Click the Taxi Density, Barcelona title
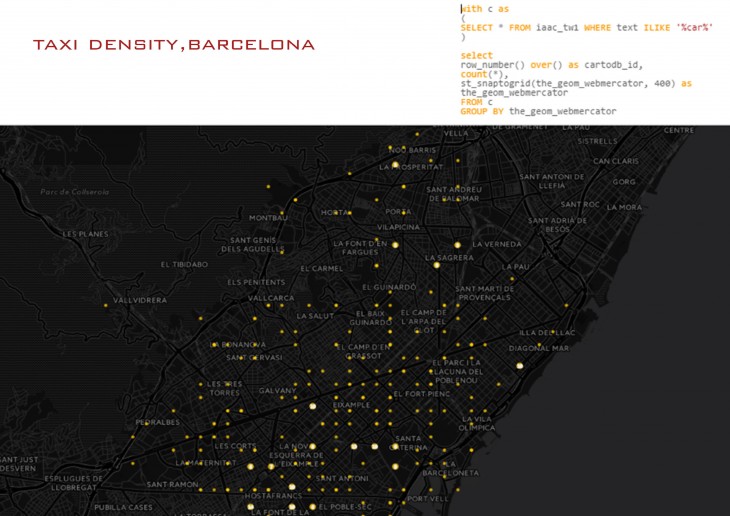 [x=174, y=45]
